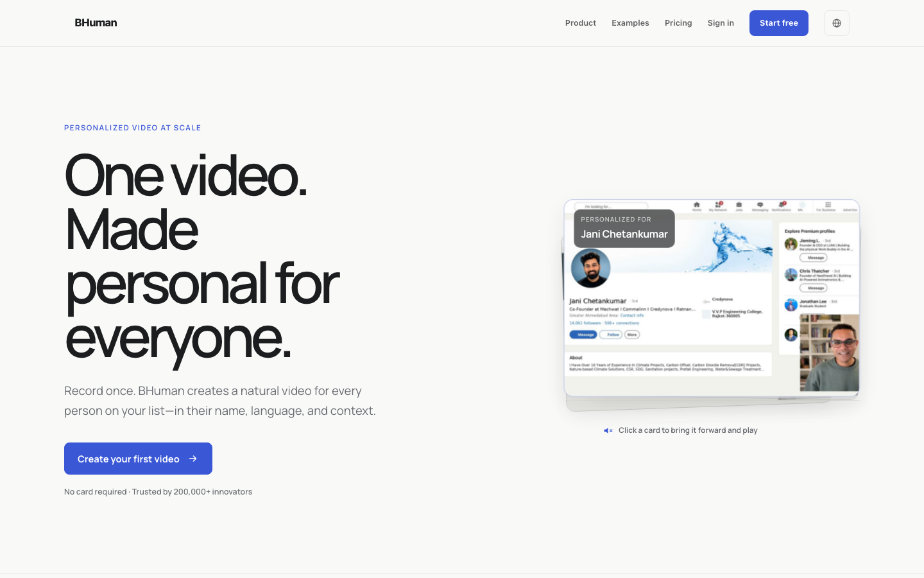Click 'Click a card to bring it forward' hint

tap(688, 430)
